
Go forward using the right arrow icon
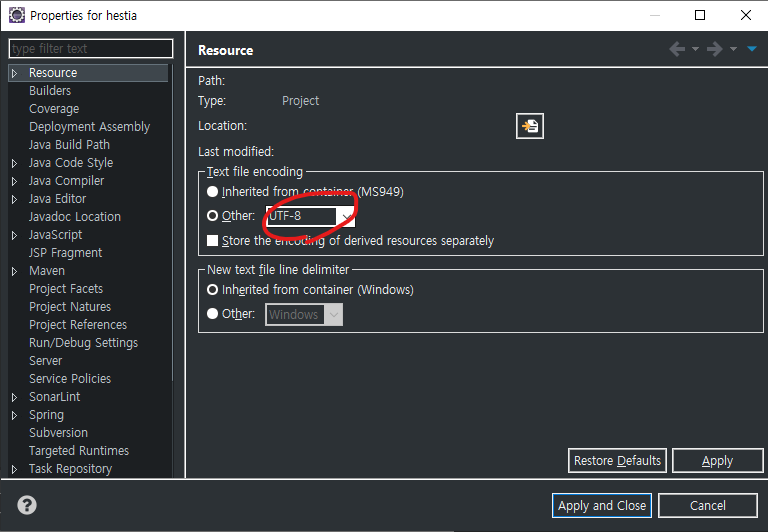(715, 49)
